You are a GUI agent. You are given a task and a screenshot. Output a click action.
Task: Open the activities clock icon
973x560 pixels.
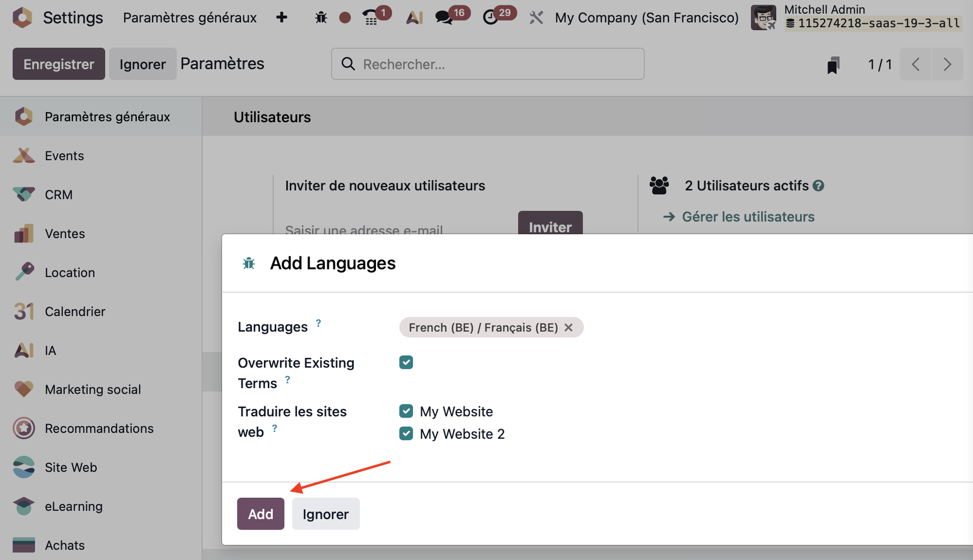[490, 18]
